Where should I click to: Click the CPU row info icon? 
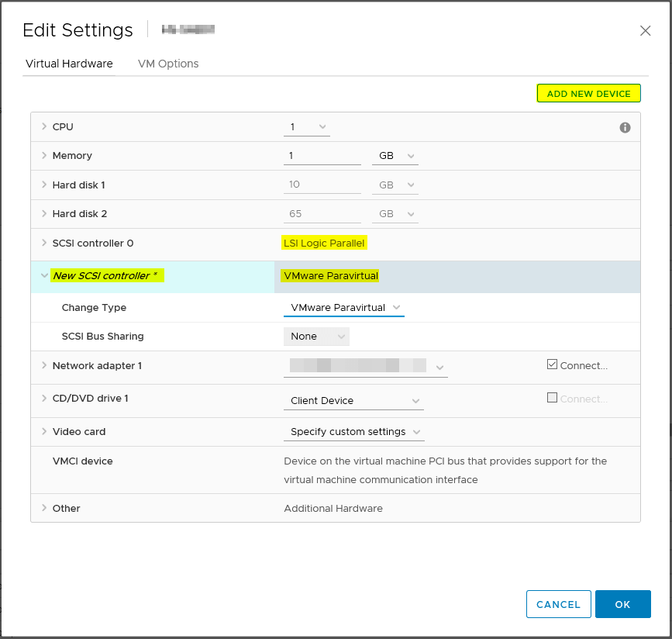coord(625,127)
